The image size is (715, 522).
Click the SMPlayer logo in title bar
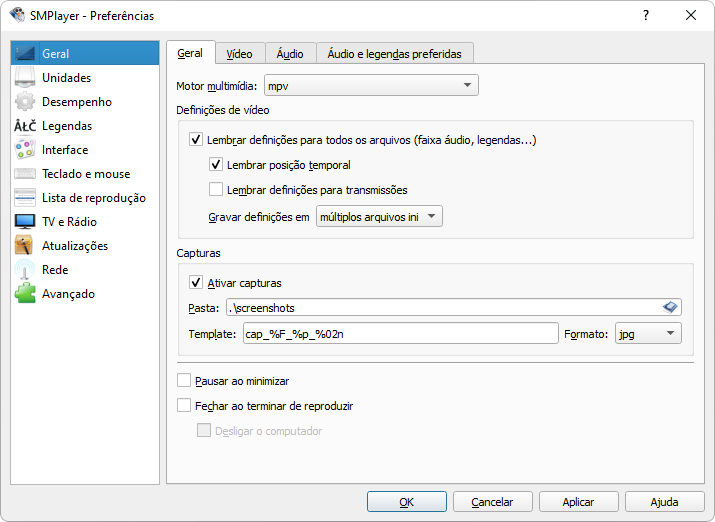[17, 15]
